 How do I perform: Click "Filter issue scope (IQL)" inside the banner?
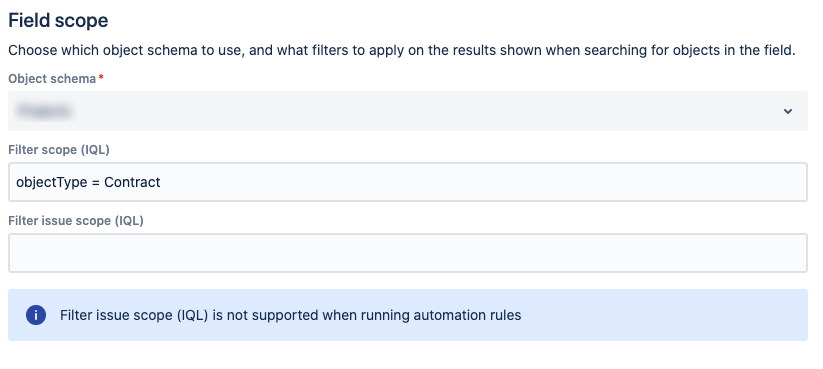click(x=134, y=315)
